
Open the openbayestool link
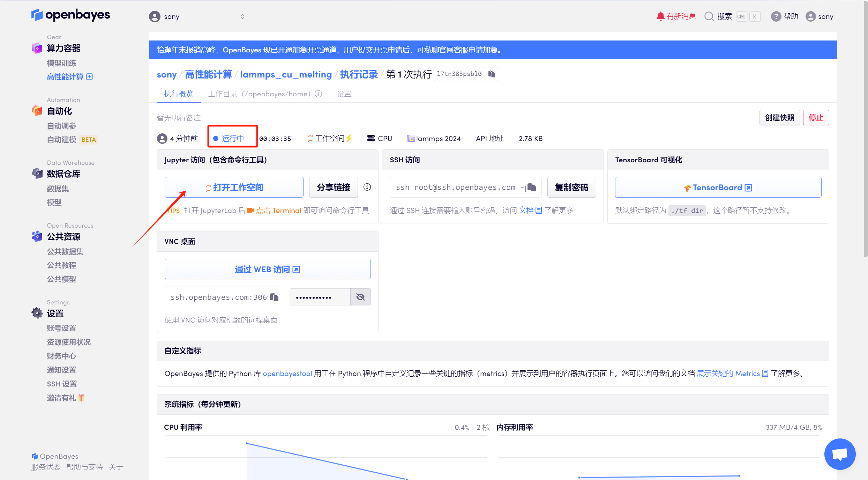pyautogui.click(x=287, y=374)
